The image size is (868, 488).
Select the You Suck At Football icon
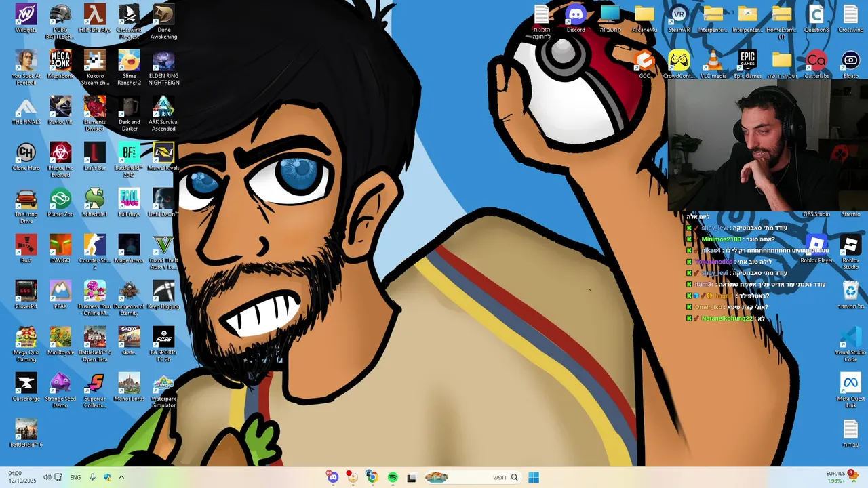[x=26, y=67]
